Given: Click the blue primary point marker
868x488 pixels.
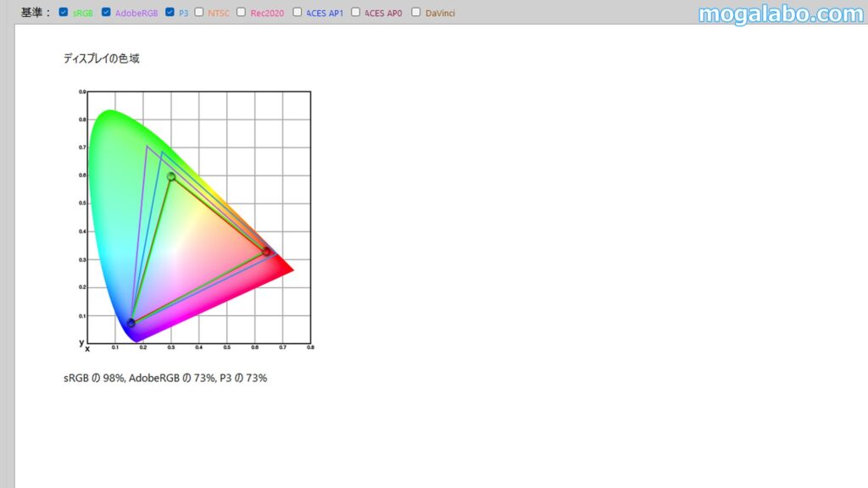Looking at the screenshot, I should pos(131,323).
